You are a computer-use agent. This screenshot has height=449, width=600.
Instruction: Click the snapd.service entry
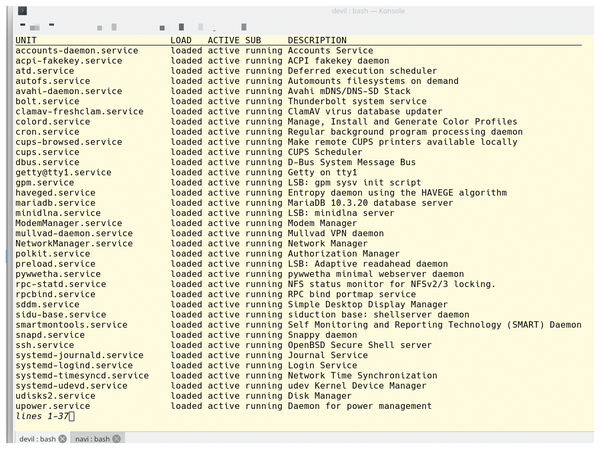point(50,335)
